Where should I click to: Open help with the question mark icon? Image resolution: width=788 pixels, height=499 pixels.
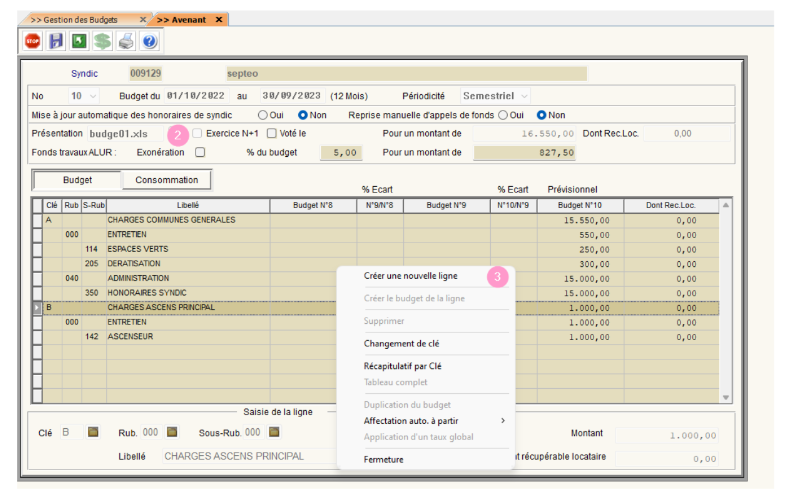[149, 41]
